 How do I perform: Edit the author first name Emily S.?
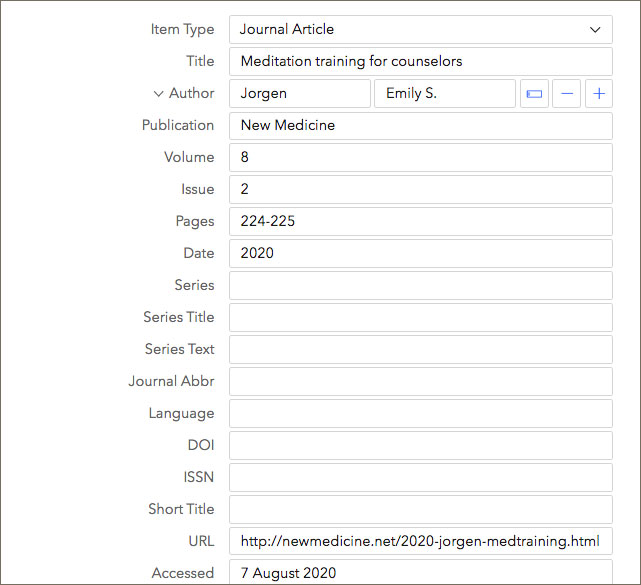[444, 93]
